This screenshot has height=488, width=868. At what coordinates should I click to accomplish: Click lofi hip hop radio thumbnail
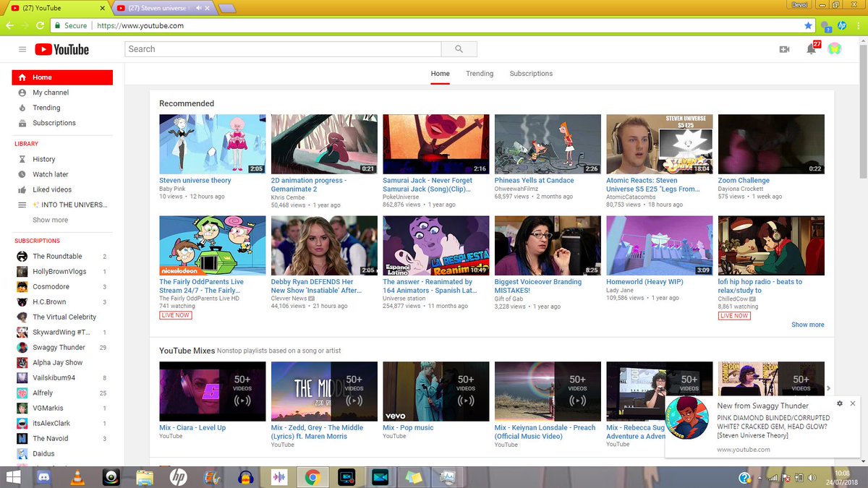771,246
